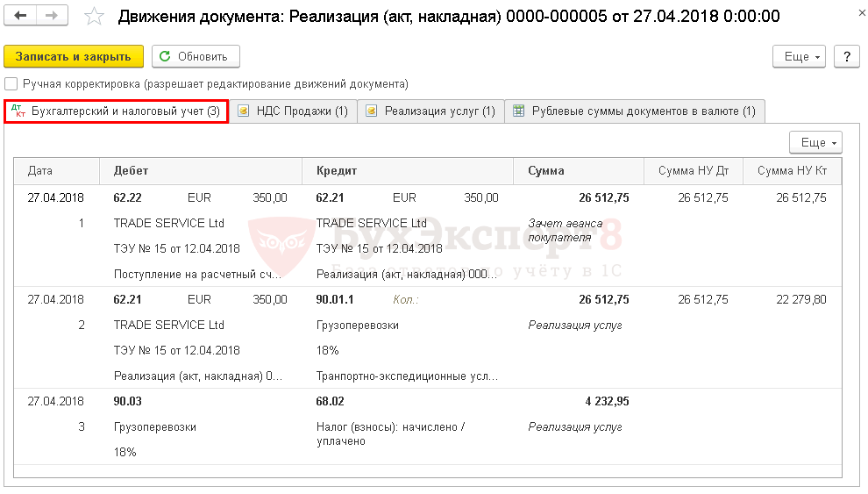Image resolution: width=868 pixels, height=494 pixels.
Task: Click the Дебет column header
Action: pyautogui.click(x=132, y=171)
